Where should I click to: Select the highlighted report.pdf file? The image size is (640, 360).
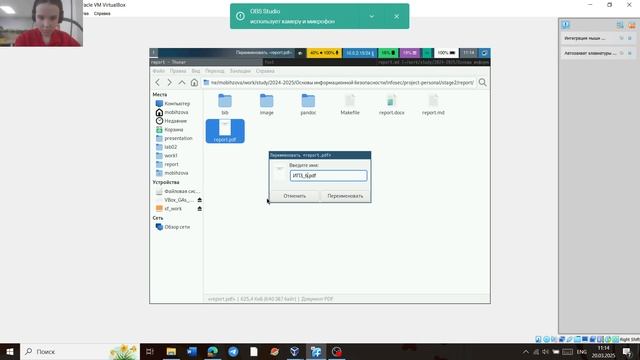click(x=225, y=131)
